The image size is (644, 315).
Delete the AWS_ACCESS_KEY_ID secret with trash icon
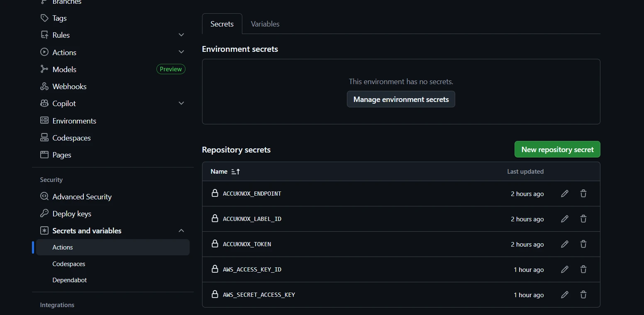(583, 269)
